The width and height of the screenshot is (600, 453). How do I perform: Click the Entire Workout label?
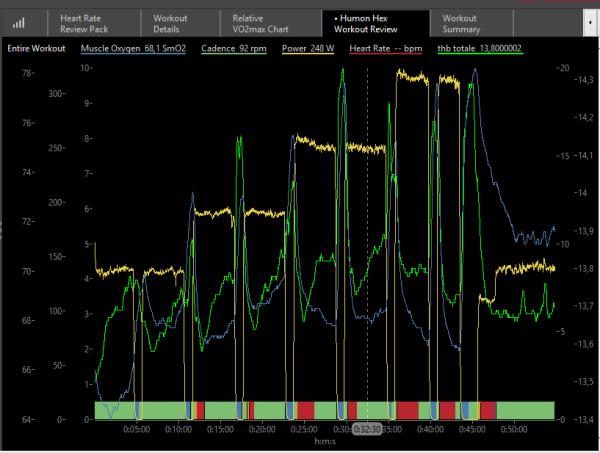pos(34,48)
